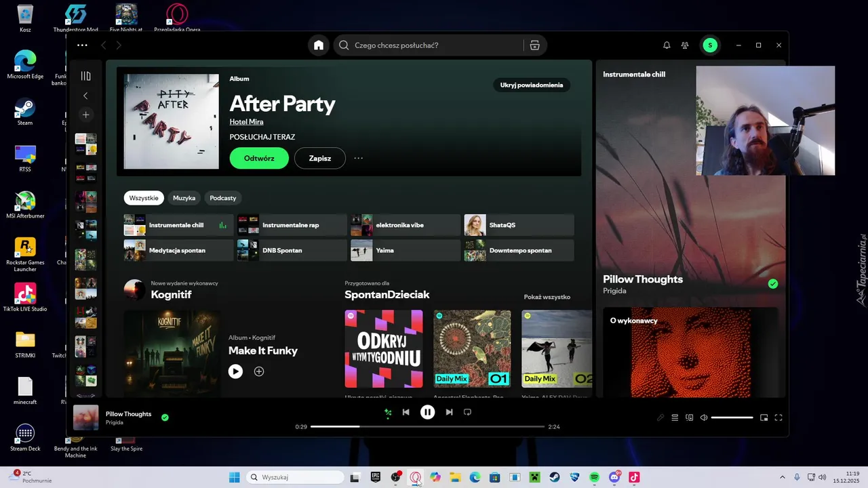This screenshot has width=868, height=488.
Task: Toggle the saved checkmark in the right panel
Action: pyautogui.click(x=772, y=284)
